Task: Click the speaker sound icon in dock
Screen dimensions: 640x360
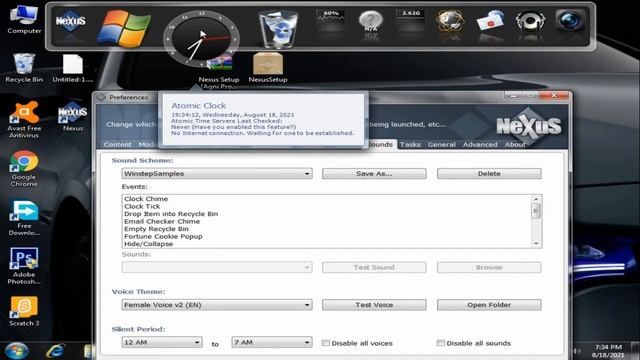Action: pyautogui.click(x=530, y=21)
